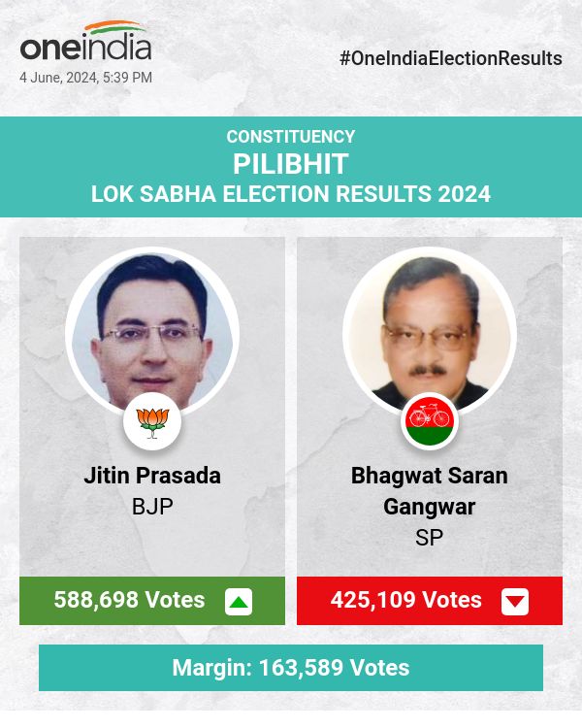Click the CONSTITUENCY label text

[x=291, y=137]
